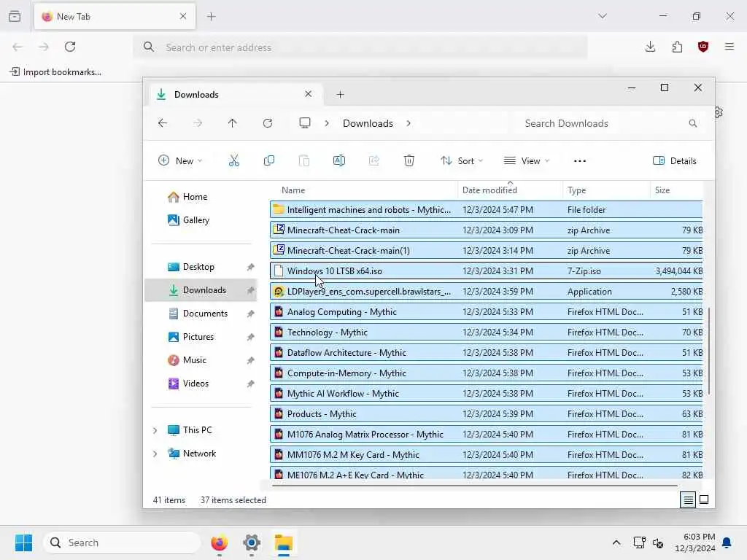Image resolution: width=747 pixels, height=560 pixels.
Task: Toggle the Details pane button
Action: coord(675,161)
